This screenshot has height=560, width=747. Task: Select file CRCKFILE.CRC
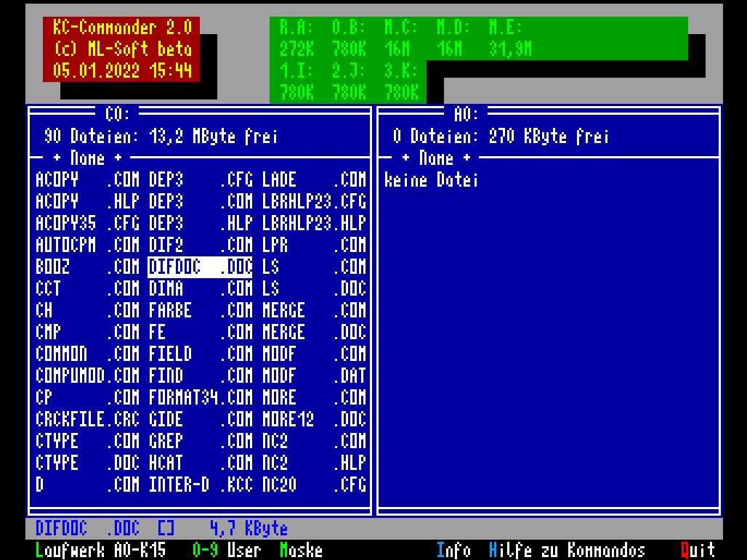pos(88,420)
